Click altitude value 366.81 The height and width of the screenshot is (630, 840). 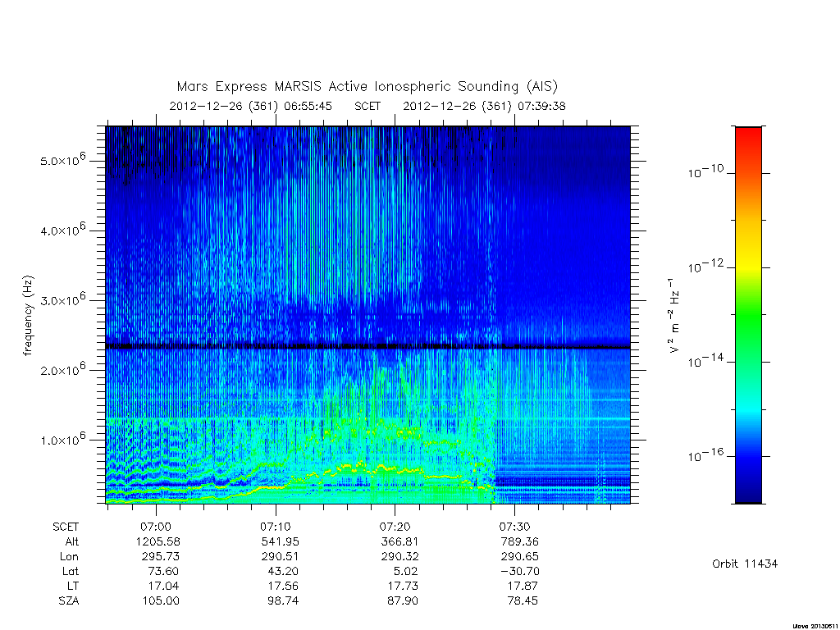(399, 541)
